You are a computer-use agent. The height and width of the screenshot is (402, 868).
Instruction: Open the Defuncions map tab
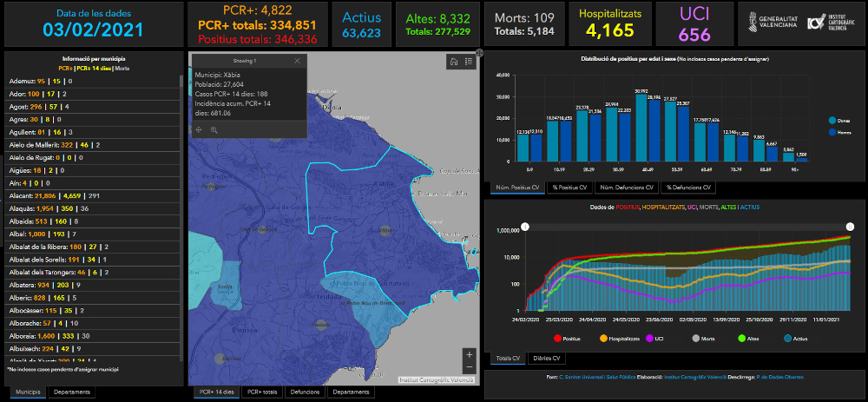pyautogui.click(x=306, y=392)
